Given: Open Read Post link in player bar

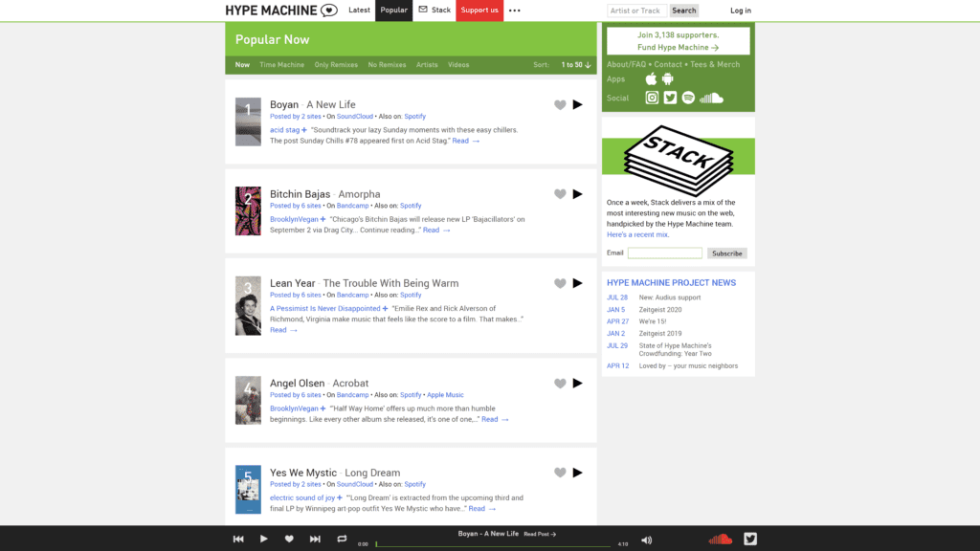Looking at the screenshot, I should [x=540, y=534].
